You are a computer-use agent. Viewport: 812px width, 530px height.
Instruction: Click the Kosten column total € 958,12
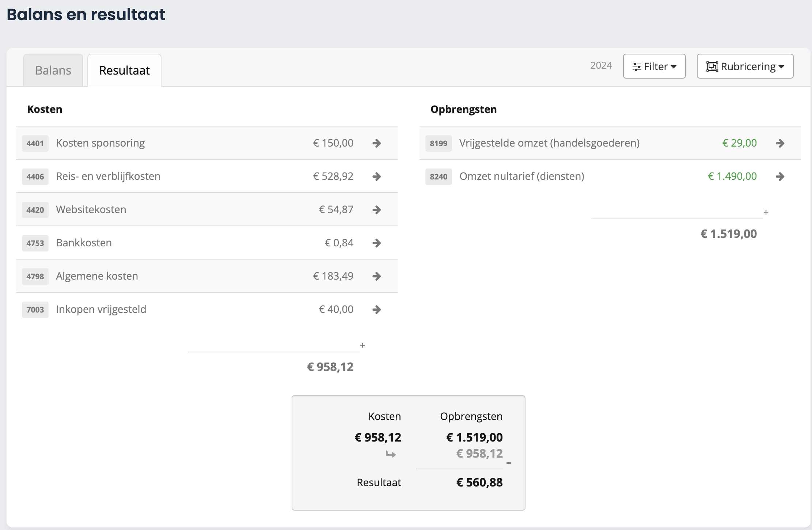330,367
